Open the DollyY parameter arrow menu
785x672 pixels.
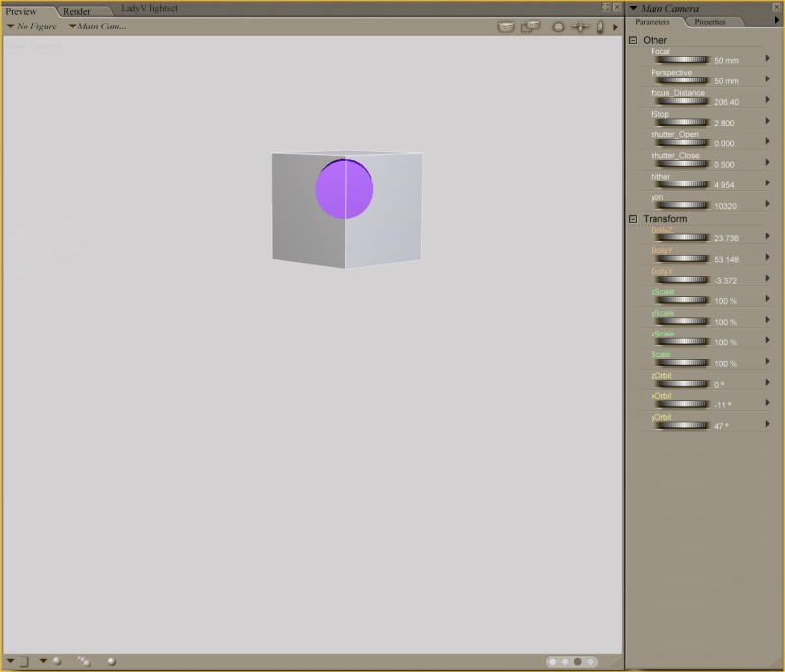coord(768,257)
